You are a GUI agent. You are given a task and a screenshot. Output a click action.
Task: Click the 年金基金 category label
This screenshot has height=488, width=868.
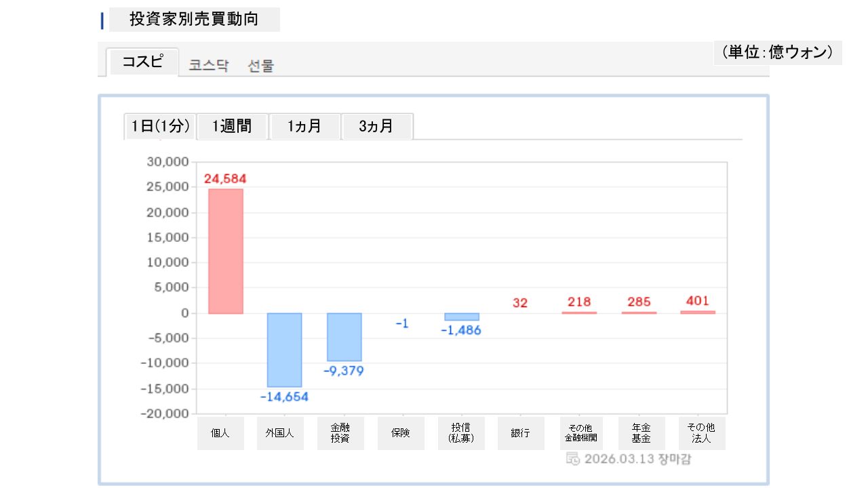[x=642, y=433]
